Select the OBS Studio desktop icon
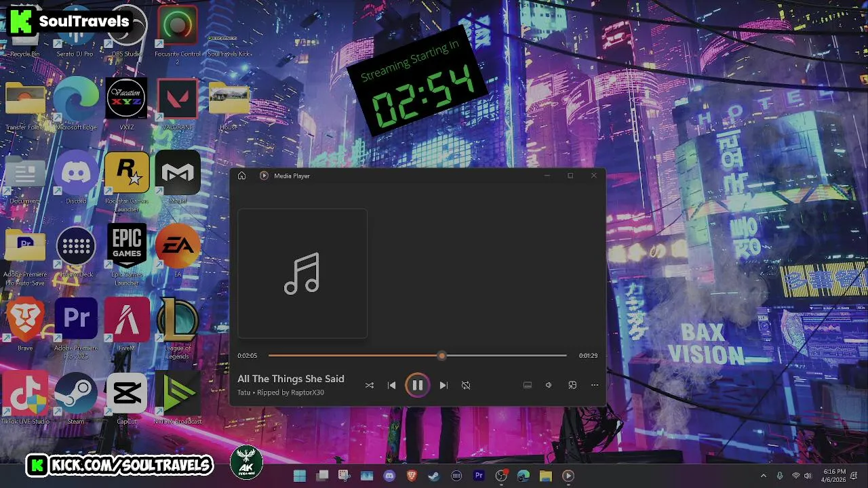 coord(127,32)
